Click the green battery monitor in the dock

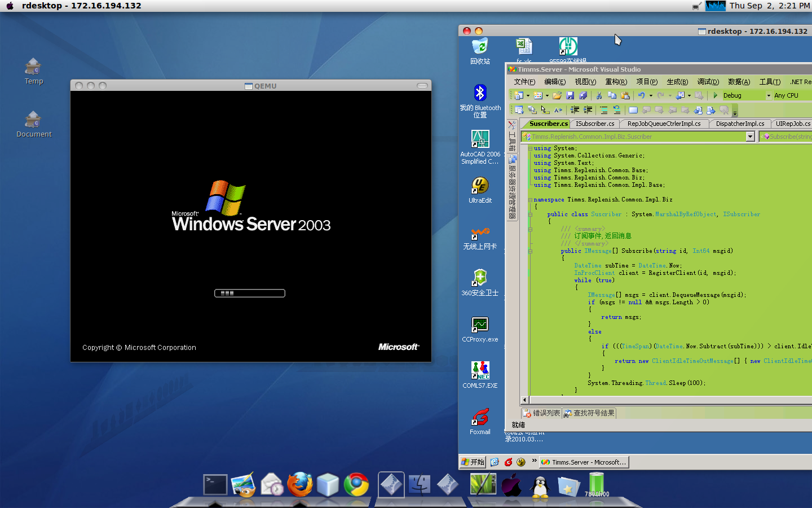tap(597, 485)
